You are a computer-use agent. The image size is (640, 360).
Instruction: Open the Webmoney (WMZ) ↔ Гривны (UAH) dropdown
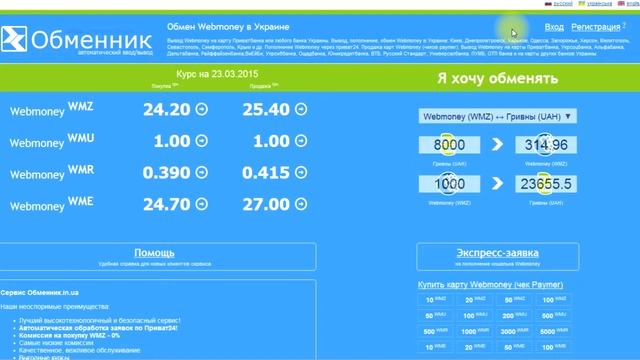click(x=498, y=116)
